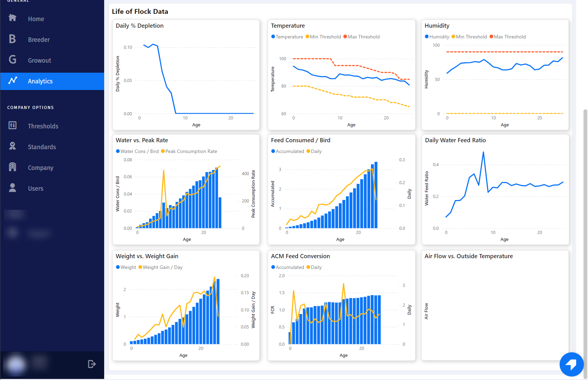Click the logout icon at sidebar bottom
The width and height of the screenshot is (588, 380).
point(91,364)
